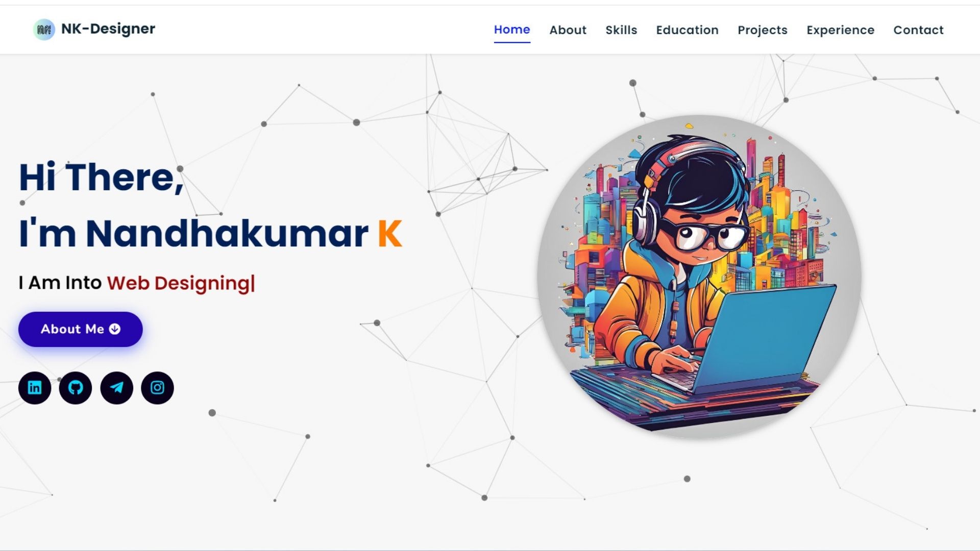Open the LinkedIn profile icon

(x=35, y=388)
